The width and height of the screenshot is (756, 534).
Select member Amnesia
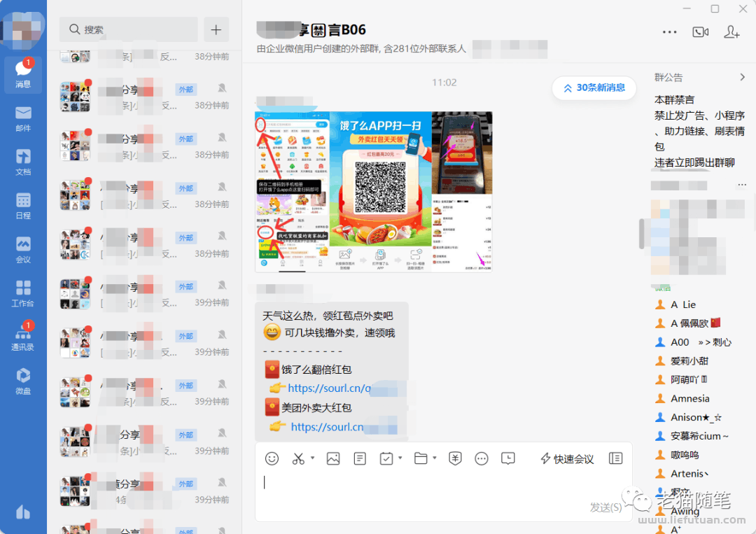coord(682,398)
